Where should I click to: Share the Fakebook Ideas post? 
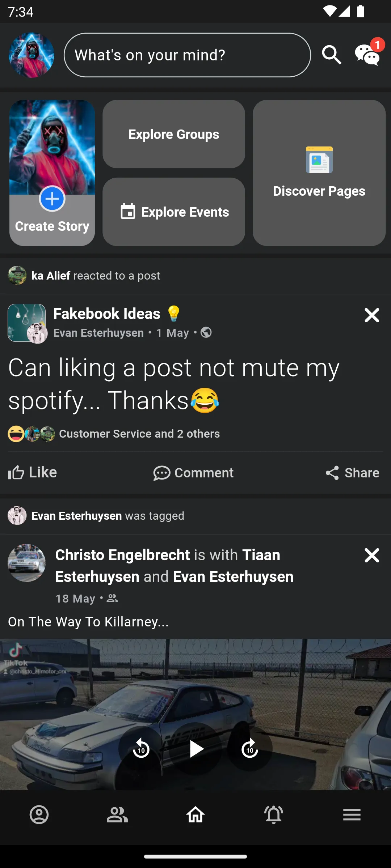tap(352, 473)
